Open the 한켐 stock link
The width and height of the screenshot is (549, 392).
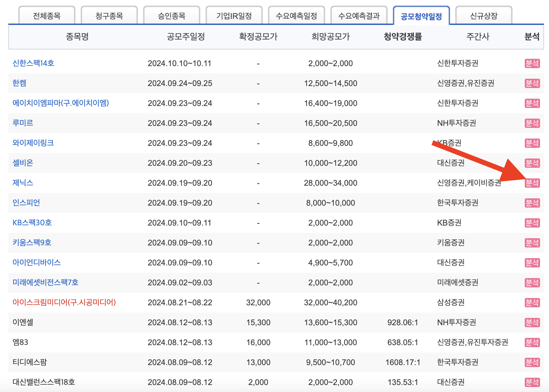pyautogui.click(x=19, y=83)
